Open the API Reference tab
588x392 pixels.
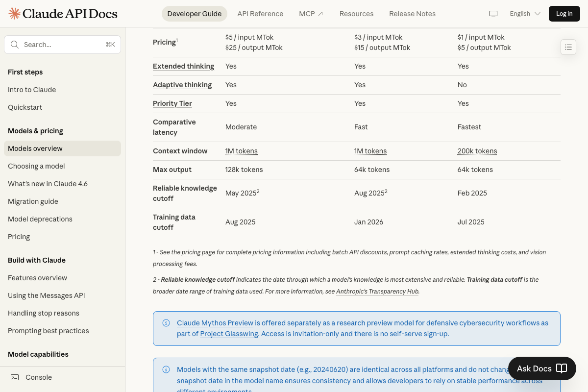click(x=260, y=14)
